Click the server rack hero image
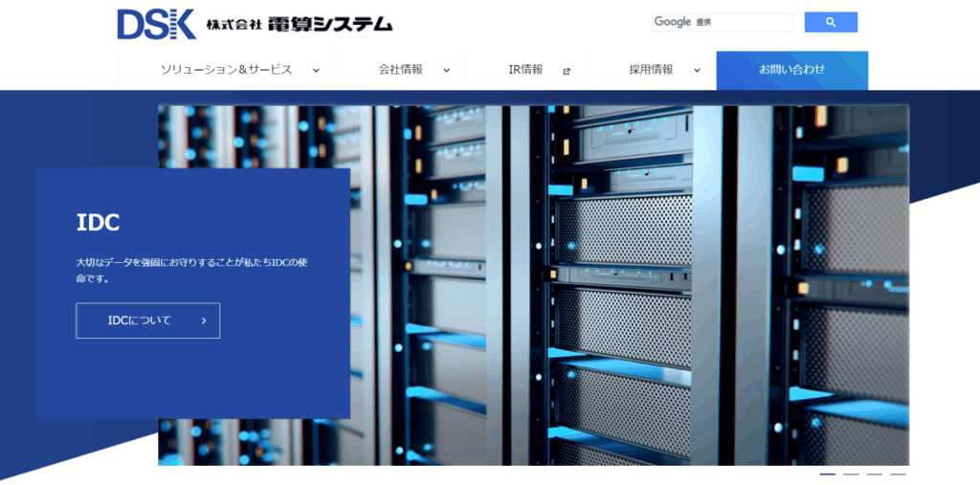The height and width of the screenshot is (485, 980). [x=622, y=287]
